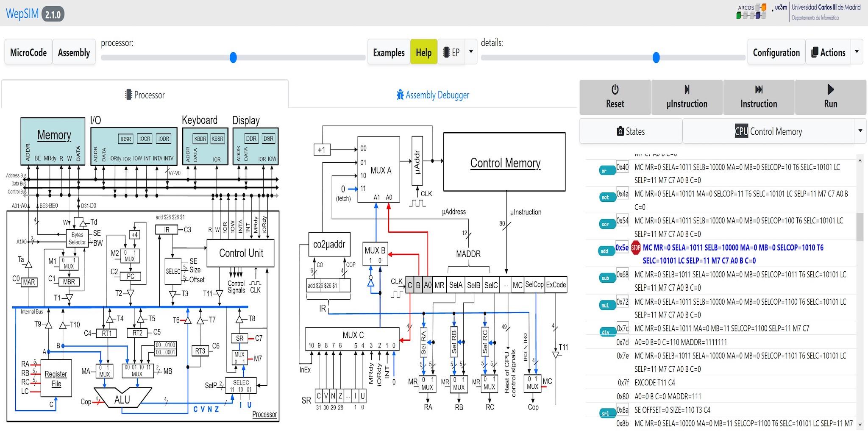The image size is (868, 434).
Task: Click the 0x7f EXCODE T11 C4 row
Action: click(721, 382)
